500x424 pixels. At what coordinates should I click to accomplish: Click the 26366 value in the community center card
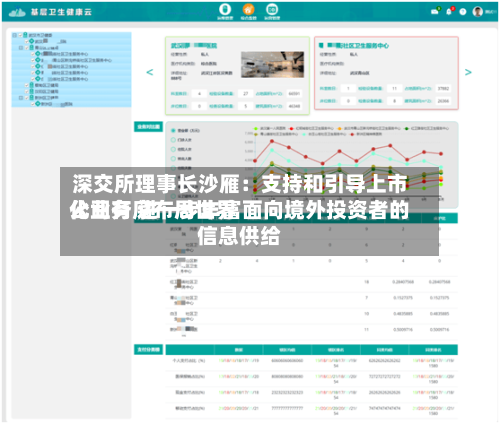pos(443,101)
